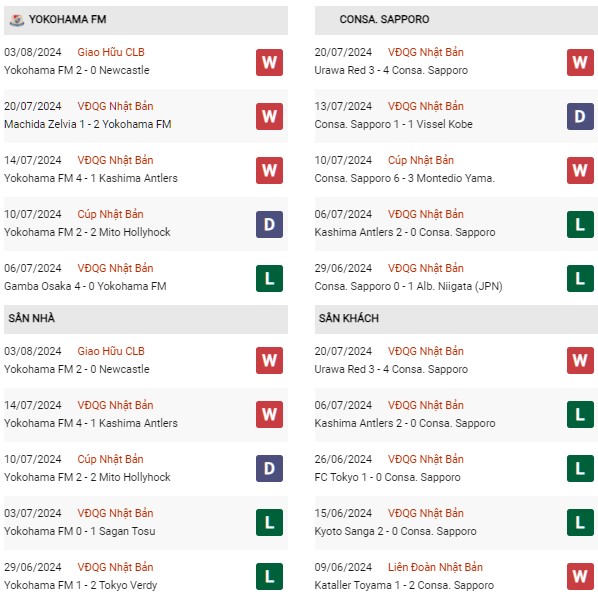Click L badge for Alb. Niigata match

(x=580, y=278)
